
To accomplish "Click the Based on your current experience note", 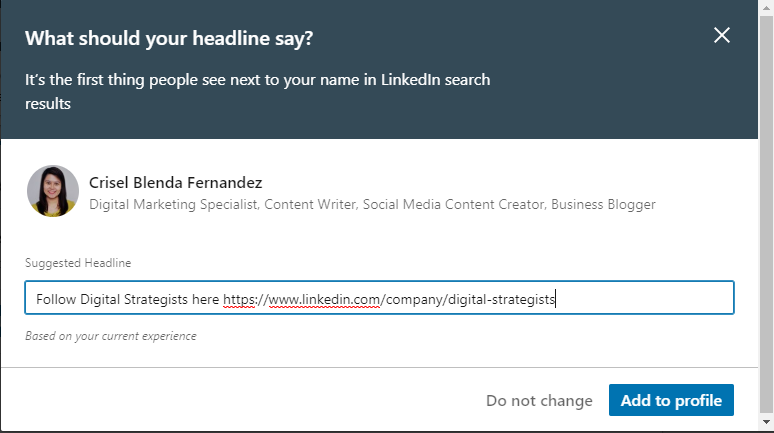I will coord(110,336).
